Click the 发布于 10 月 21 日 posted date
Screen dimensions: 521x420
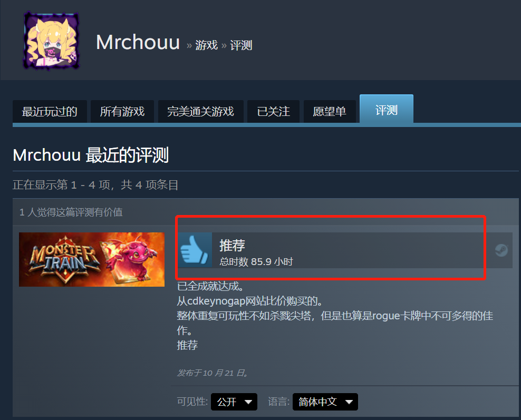(x=213, y=373)
